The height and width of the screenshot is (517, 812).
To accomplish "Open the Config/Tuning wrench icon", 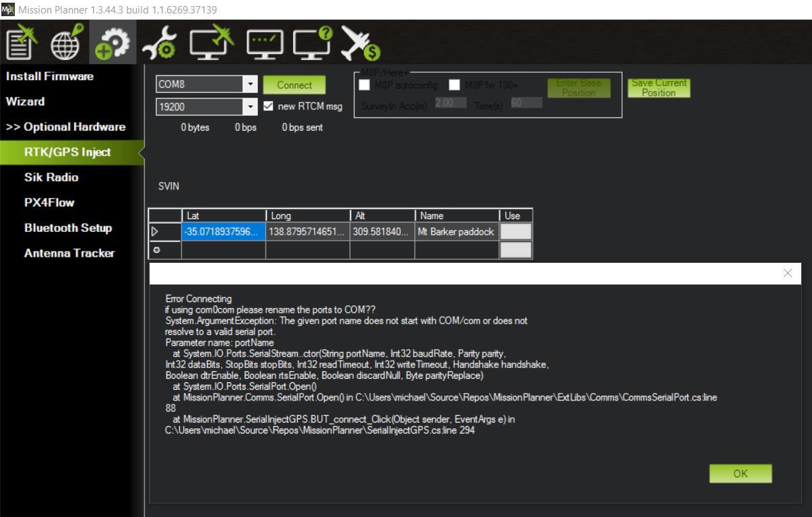I will [160, 42].
